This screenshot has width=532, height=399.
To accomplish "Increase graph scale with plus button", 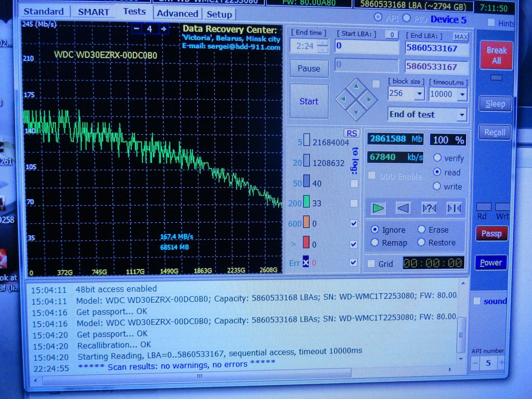I will tap(164, 29).
